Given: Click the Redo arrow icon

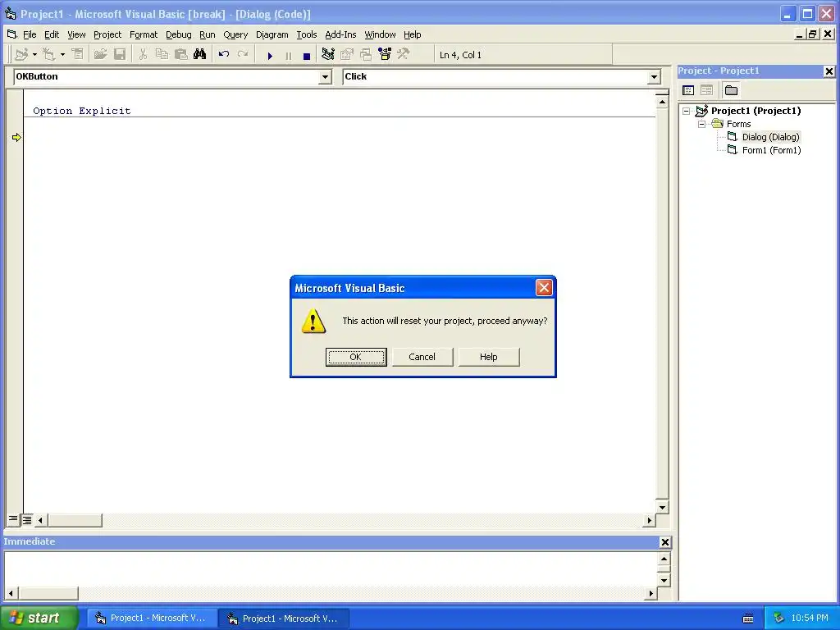Looking at the screenshot, I should [243, 55].
